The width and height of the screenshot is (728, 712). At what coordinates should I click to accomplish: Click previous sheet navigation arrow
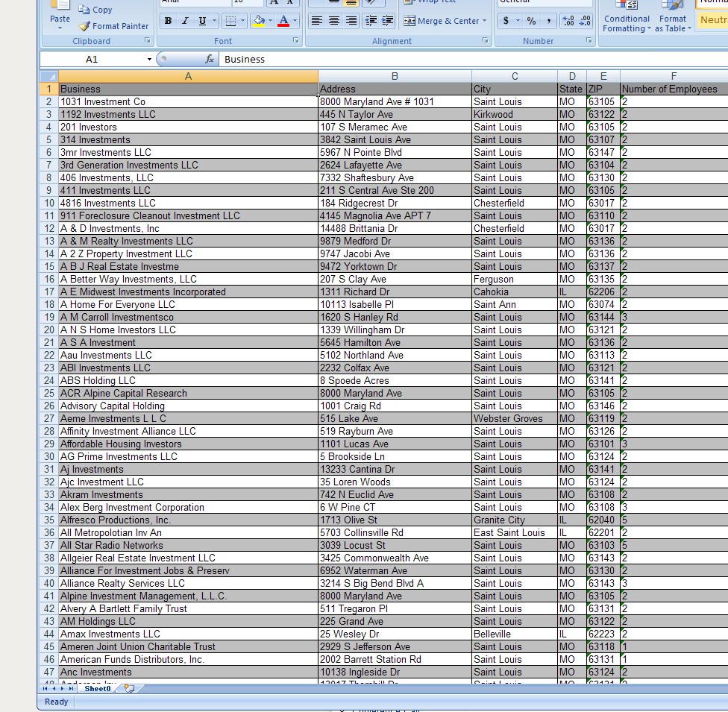[x=54, y=689]
